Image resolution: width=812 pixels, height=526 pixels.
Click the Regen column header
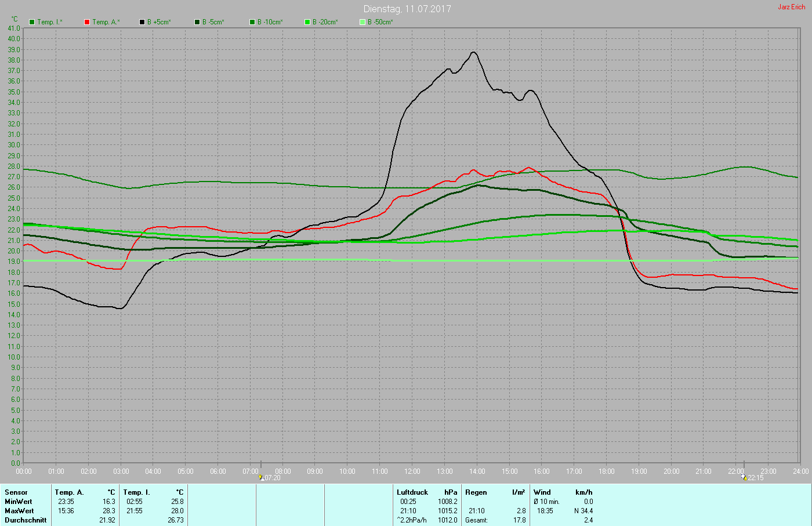point(476,492)
